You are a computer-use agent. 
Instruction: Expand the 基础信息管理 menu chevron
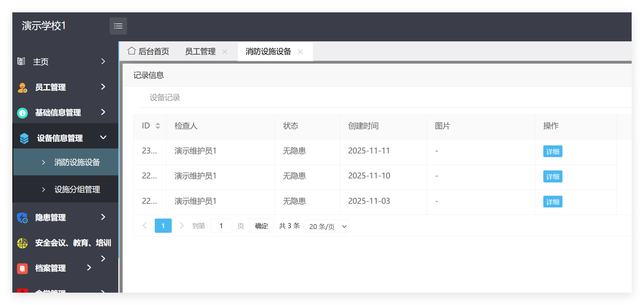click(103, 112)
